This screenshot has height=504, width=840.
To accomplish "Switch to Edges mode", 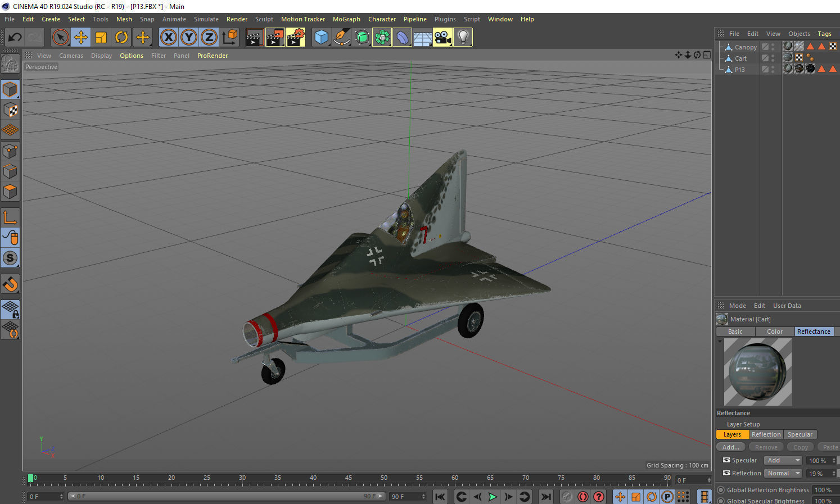I will [x=10, y=171].
